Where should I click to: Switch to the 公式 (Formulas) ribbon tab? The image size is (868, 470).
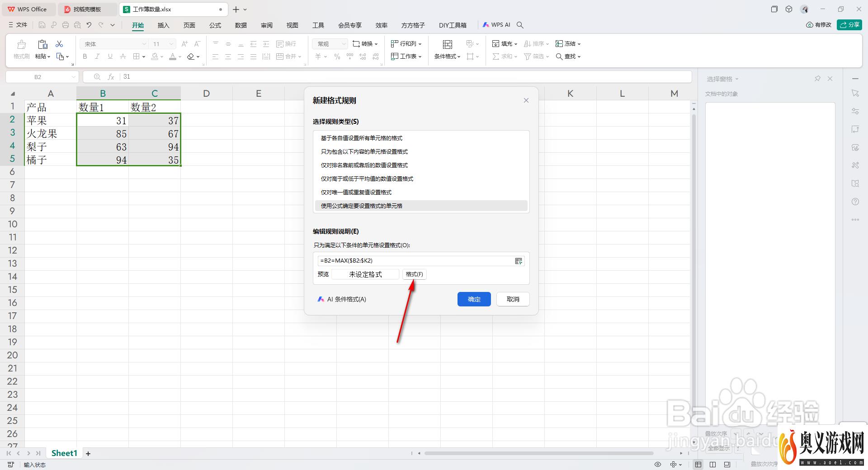point(215,25)
